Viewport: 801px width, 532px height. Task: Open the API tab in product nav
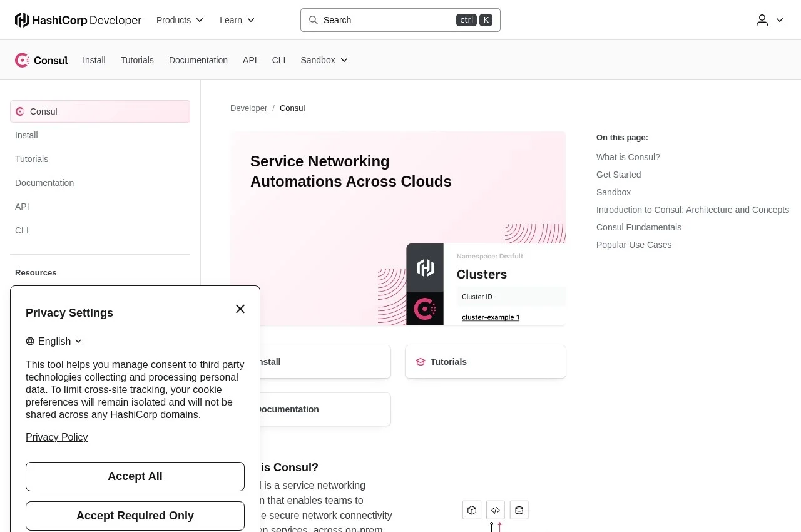[x=250, y=60]
